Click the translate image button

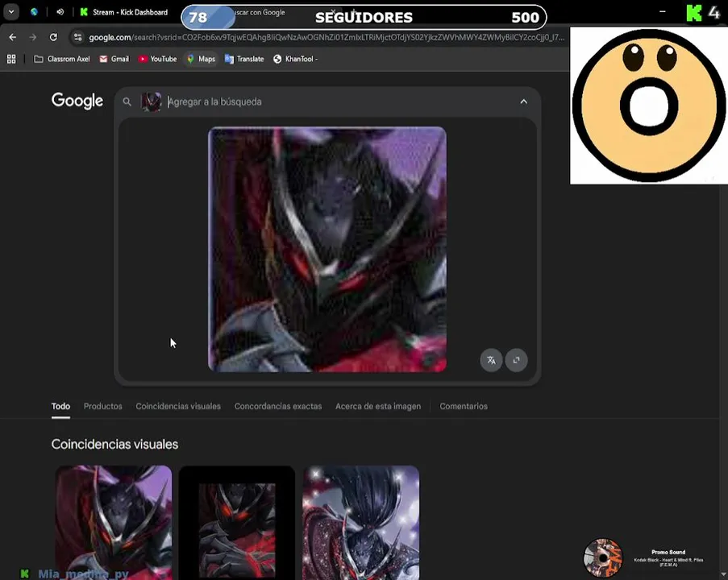tap(491, 360)
